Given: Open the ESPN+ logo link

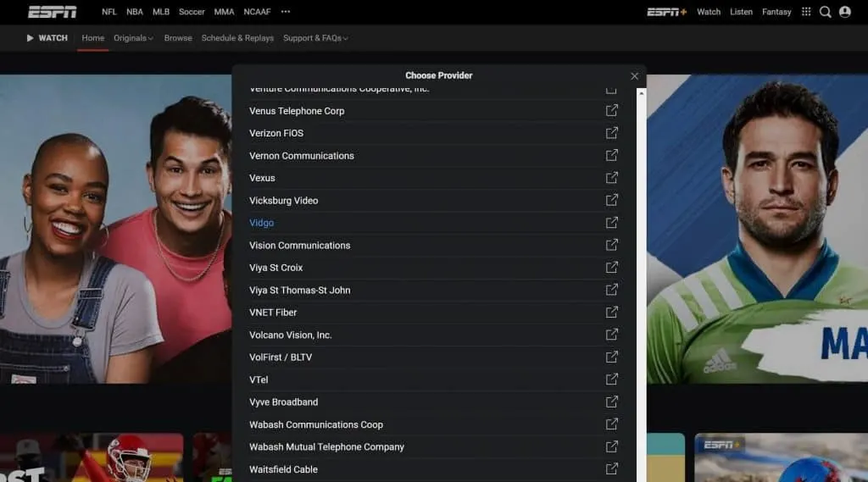Looking at the screenshot, I should pos(666,12).
